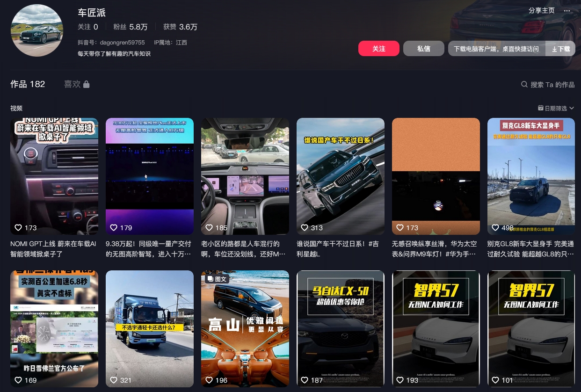The image size is (581, 392).
Task: Click the heart icon showing 321 likes
Action: pos(114,380)
